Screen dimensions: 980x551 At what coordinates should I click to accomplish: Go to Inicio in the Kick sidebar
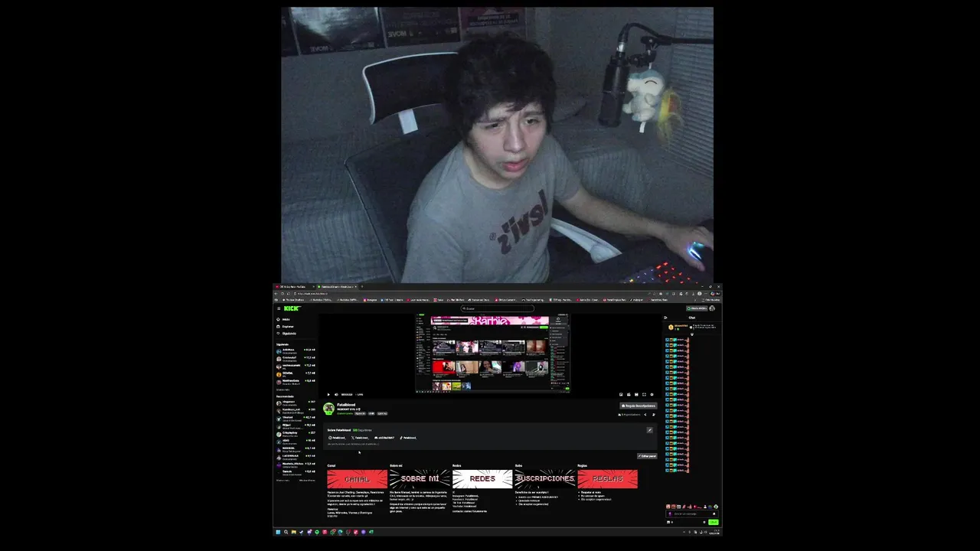[285, 319]
